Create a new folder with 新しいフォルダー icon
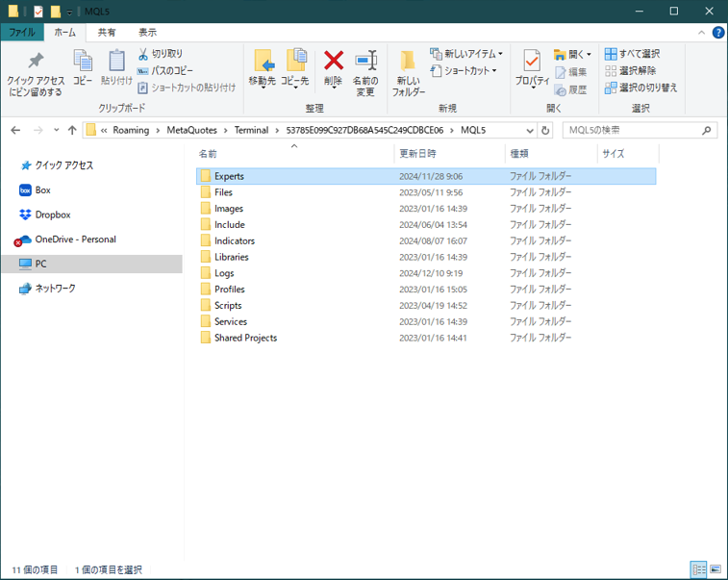The image size is (728, 580). click(x=408, y=65)
